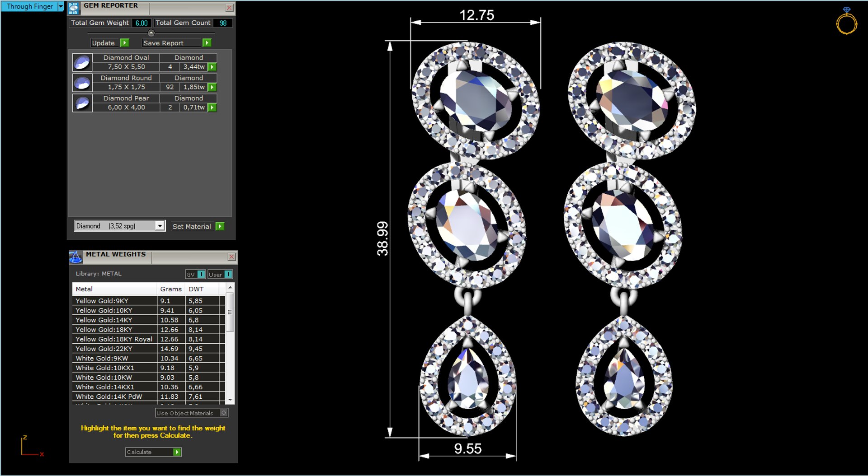
Task: Click the Set Material button
Action: click(x=192, y=226)
